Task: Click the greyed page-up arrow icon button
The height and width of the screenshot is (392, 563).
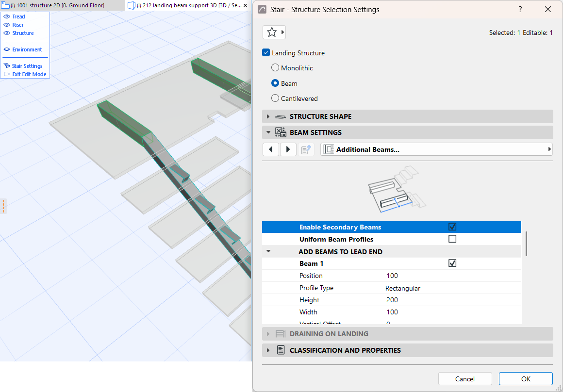Action: [306, 149]
